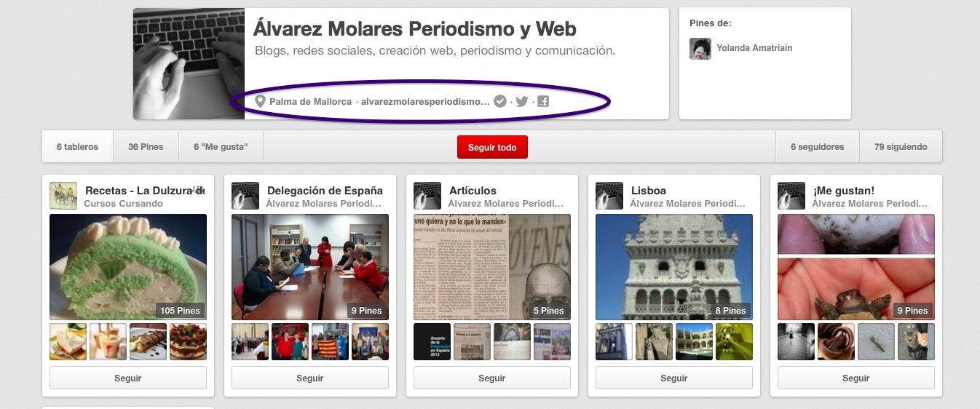Open the 79 siguiendo list
980x409 pixels.
click(901, 146)
